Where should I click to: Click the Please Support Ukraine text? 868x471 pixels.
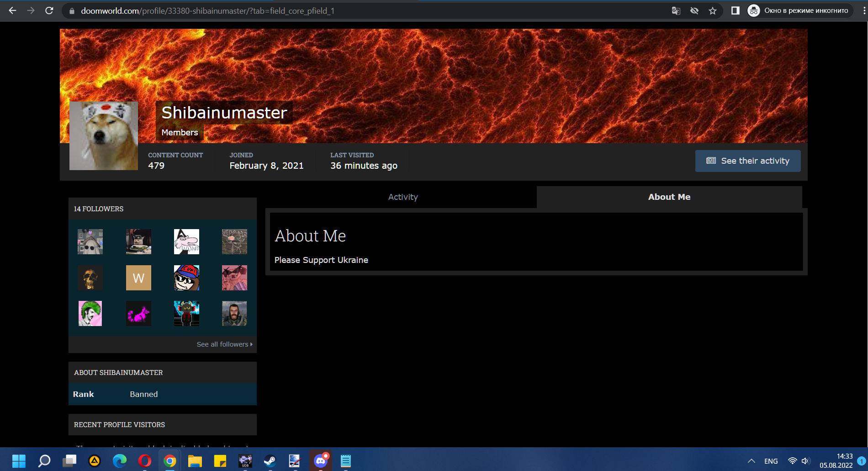321,260
